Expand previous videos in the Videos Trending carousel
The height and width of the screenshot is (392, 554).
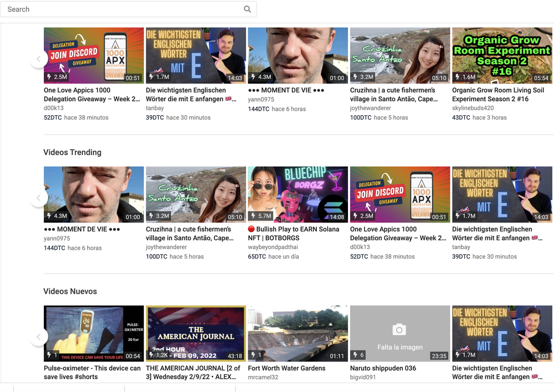click(39, 198)
